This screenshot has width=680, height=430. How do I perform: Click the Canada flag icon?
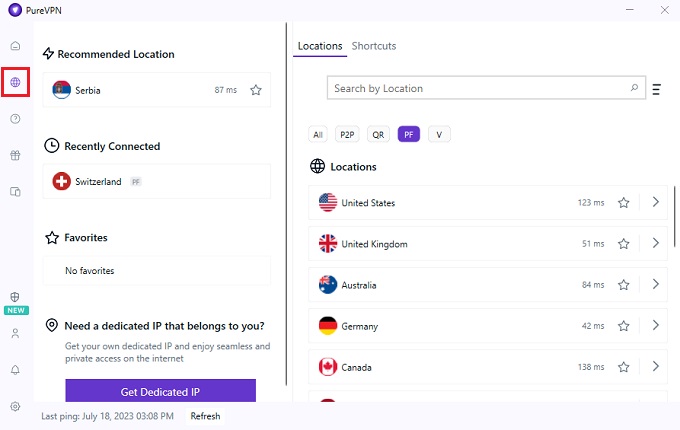(x=328, y=367)
